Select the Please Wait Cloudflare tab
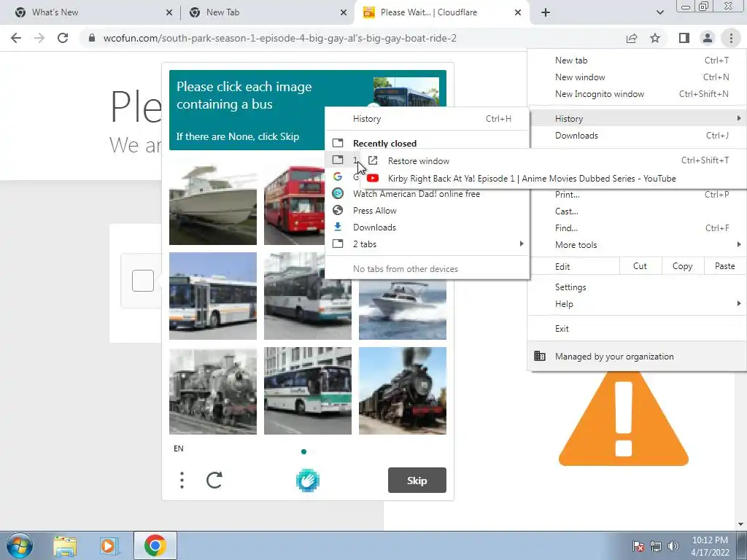This screenshot has width=747, height=560. [441, 12]
